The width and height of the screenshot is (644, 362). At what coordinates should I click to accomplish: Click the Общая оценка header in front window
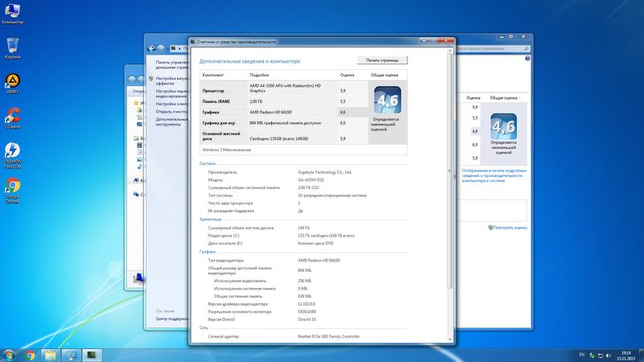click(385, 75)
